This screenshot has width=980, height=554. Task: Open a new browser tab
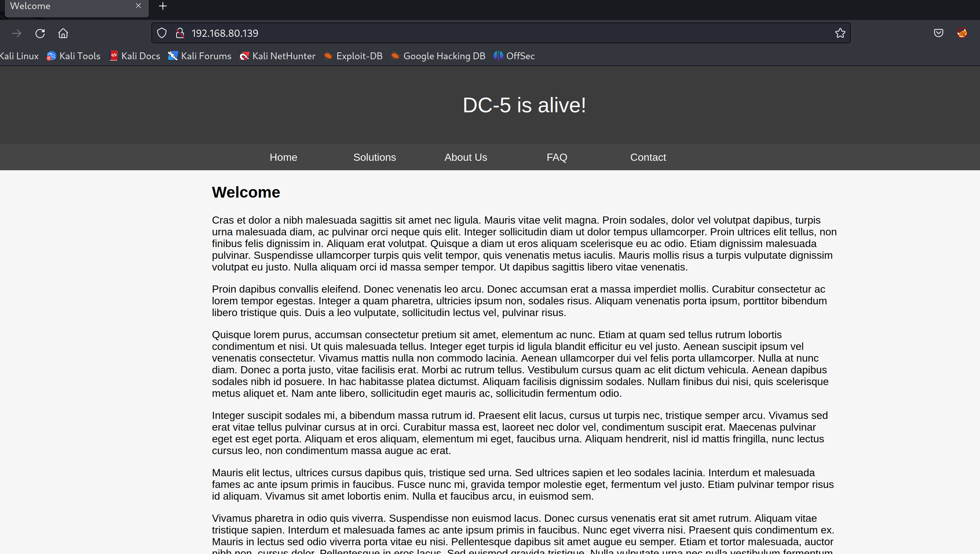(163, 6)
